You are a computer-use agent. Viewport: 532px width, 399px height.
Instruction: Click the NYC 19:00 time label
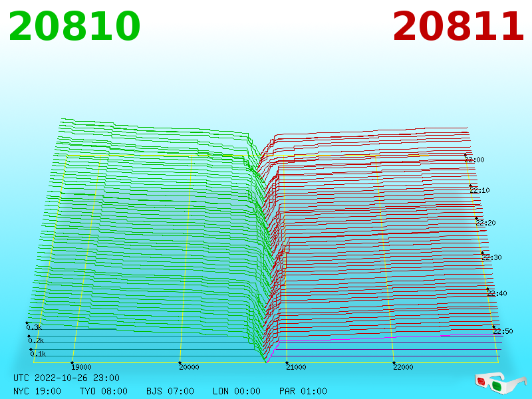coord(37,391)
